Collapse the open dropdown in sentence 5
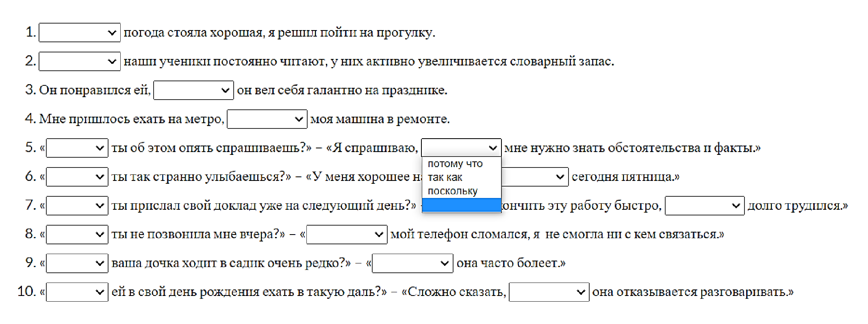Image resolution: width=868 pixels, height=324 pixels. pyautogui.click(x=461, y=148)
